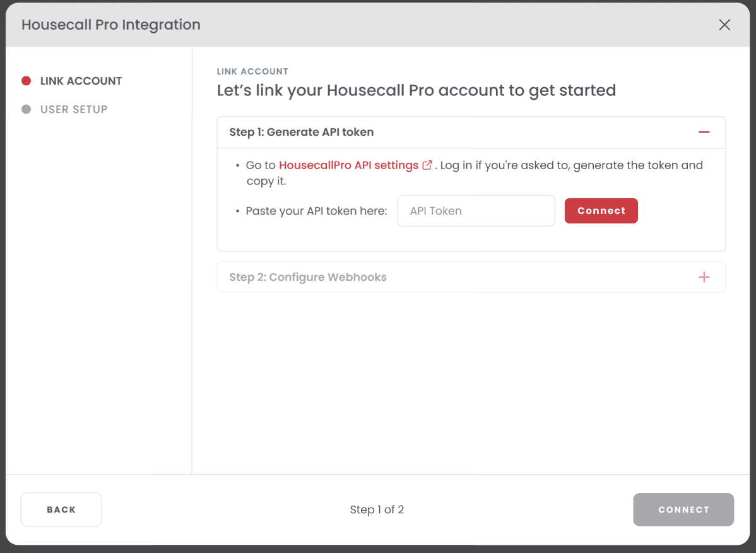Click the Housecall Pro Integration title text
756x553 pixels.
pos(111,25)
